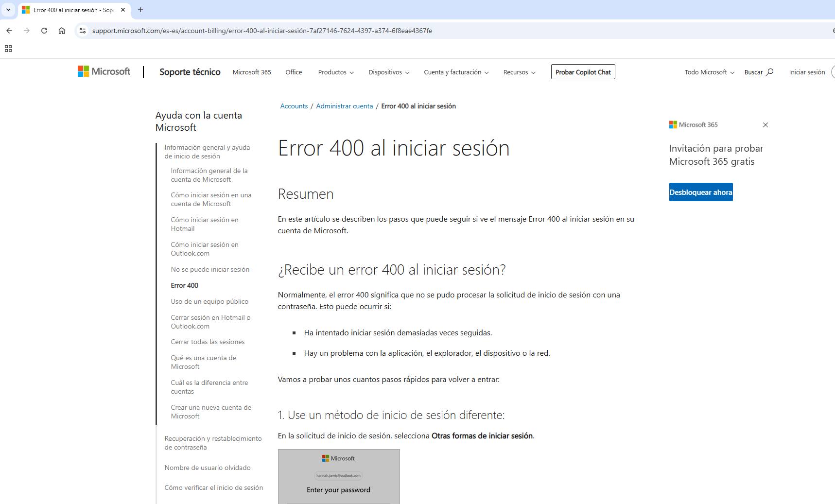Open Qué es una cuenta de Microsoft
This screenshot has width=835, height=504.
click(203, 362)
